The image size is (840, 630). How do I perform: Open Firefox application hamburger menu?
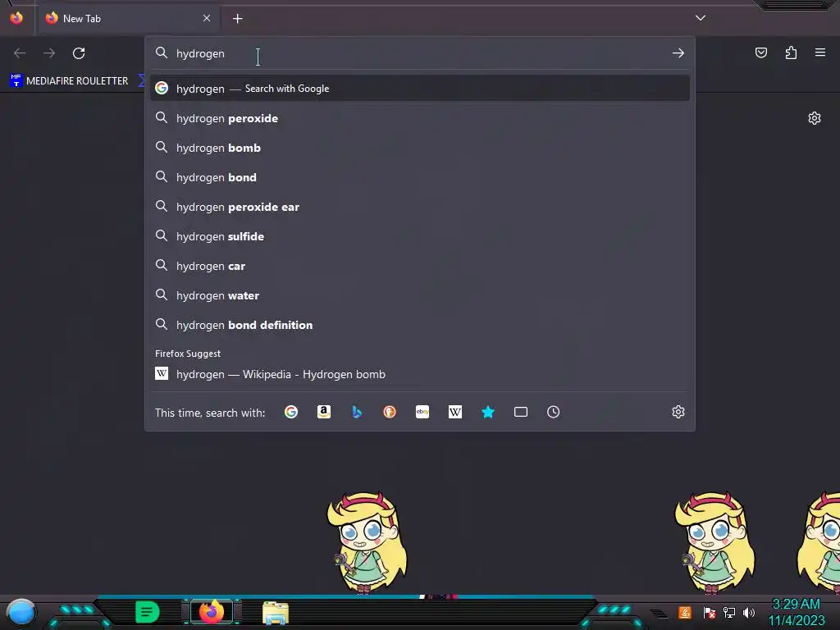tap(820, 52)
